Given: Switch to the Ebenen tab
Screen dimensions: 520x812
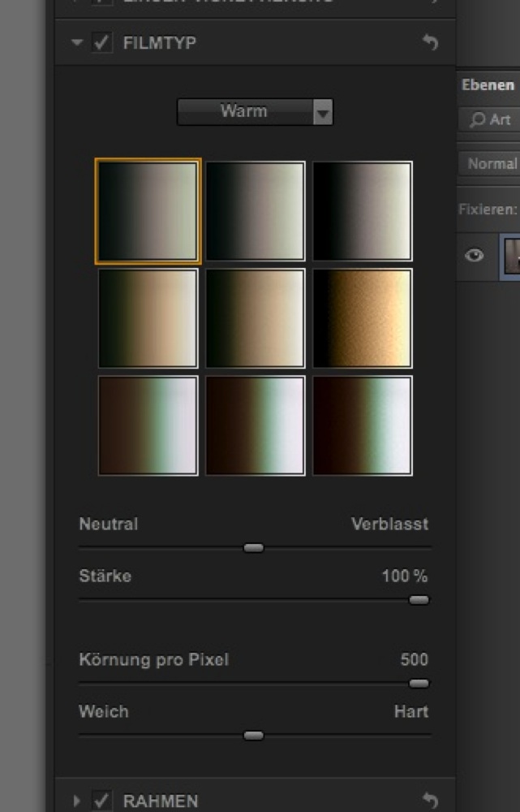Looking at the screenshot, I should tap(488, 84).
